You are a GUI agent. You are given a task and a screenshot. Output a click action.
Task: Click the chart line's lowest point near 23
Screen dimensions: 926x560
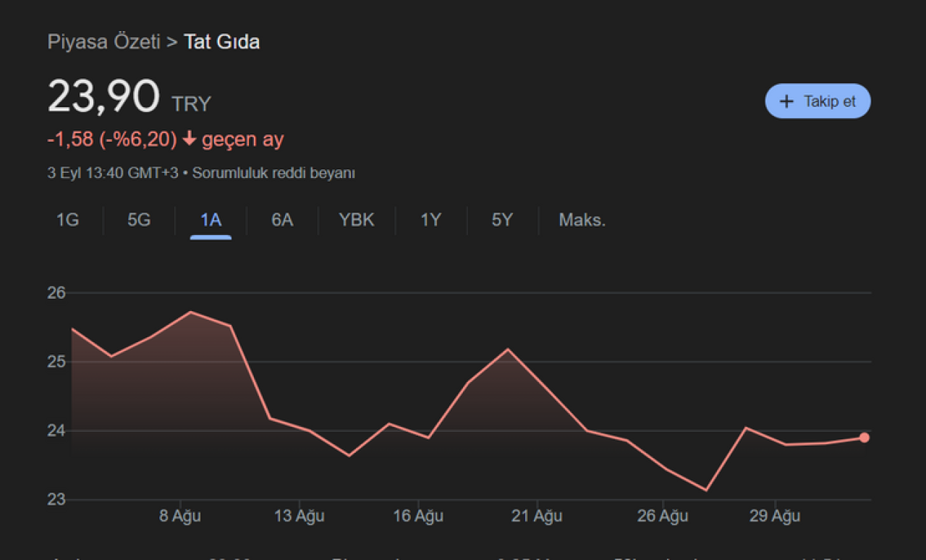(x=706, y=491)
